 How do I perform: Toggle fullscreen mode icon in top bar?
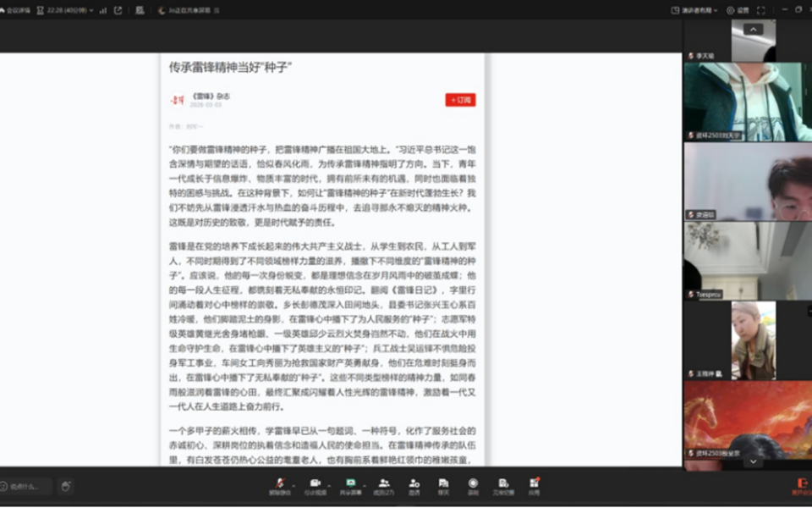(x=760, y=10)
